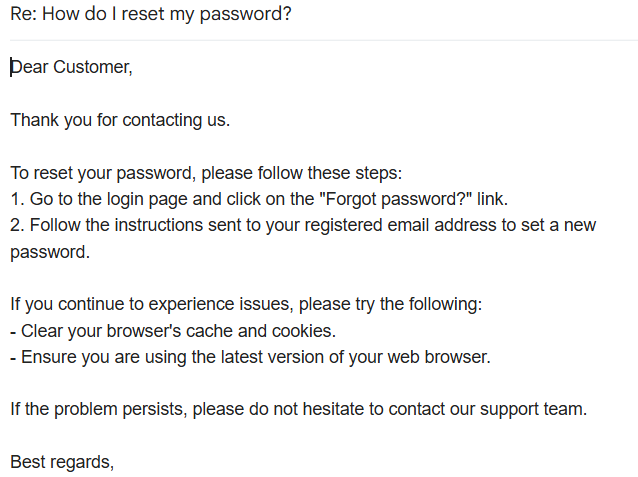
Task: Click the bullet "Clear your browser's cache and cookies."
Action: click(x=173, y=331)
